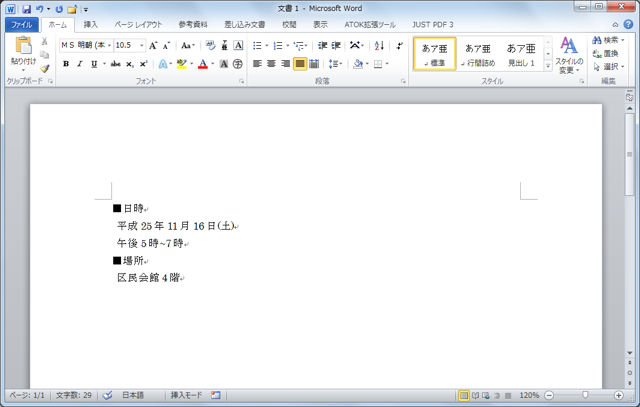Viewport: 640px width, 407px height.
Task: Center align text
Action: tap(271, 64)
